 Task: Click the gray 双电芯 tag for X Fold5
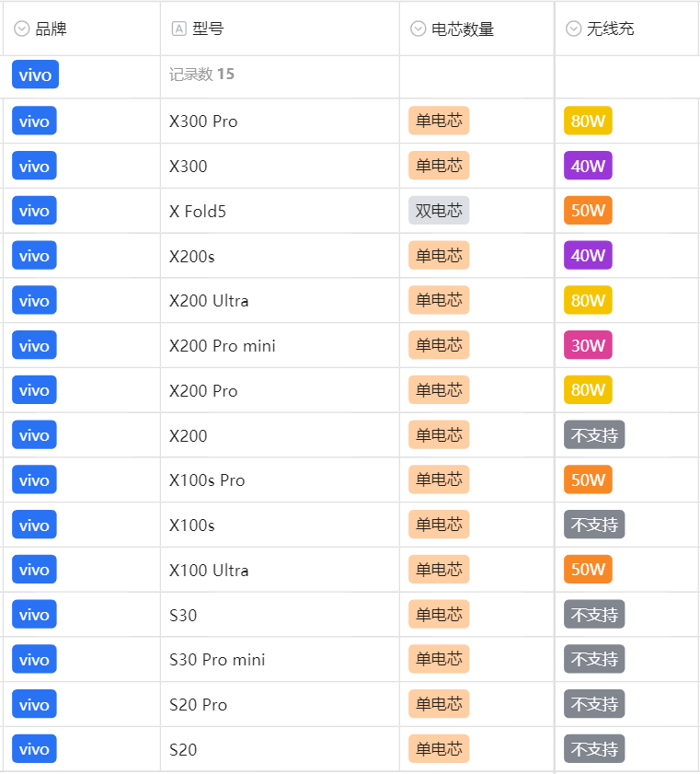coord(439,211)
